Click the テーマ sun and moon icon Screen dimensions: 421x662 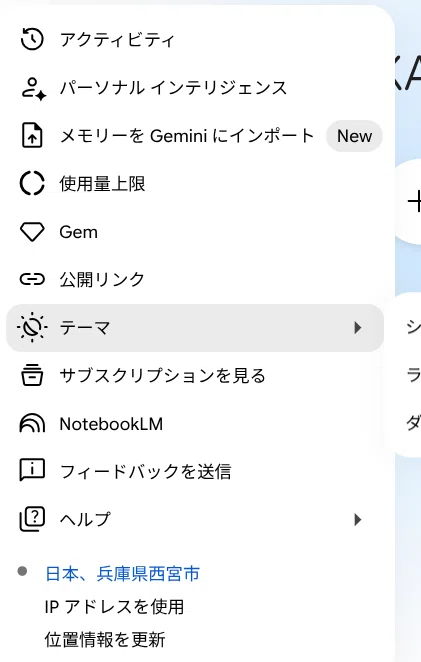tap(32, 327)
